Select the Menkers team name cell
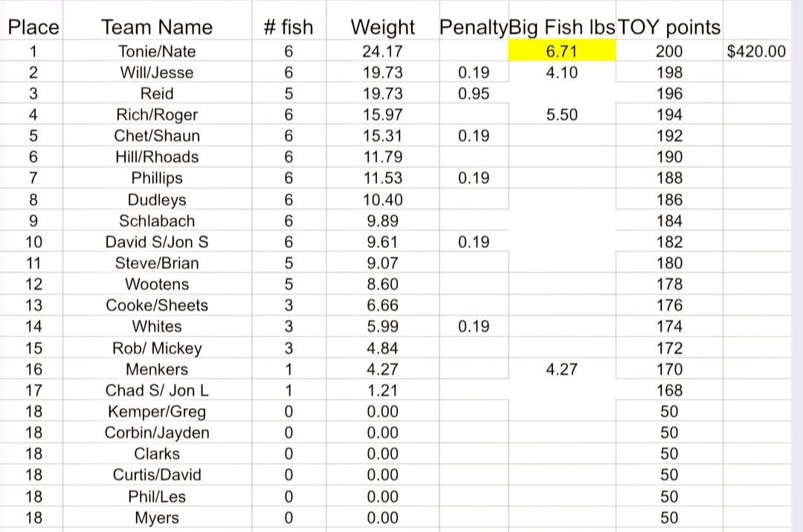Image resolution: width=803 pixels, height=532 pixels. coord(157,369)
